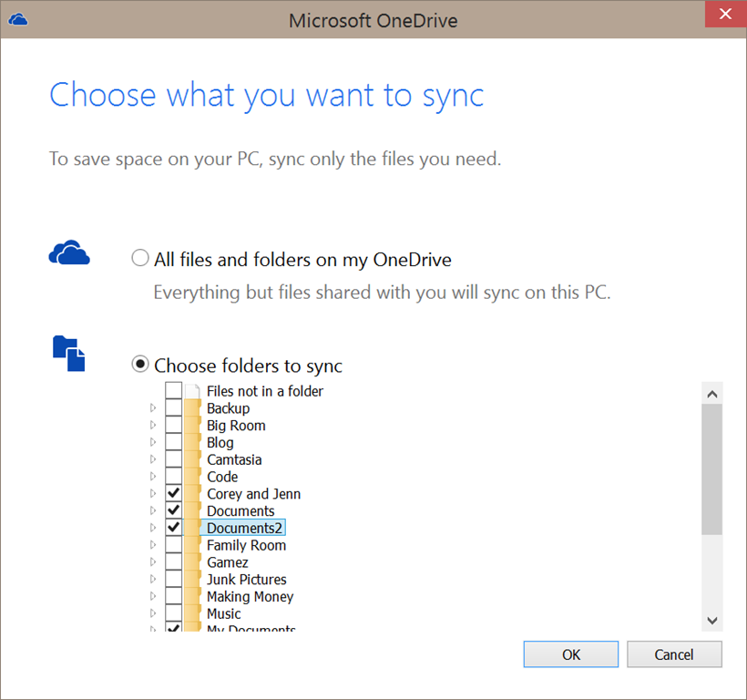Image resolution: width=747 pixels, height=700 pixels.
Task: Click the Big Room folder icon
Action: click(192, 426)
